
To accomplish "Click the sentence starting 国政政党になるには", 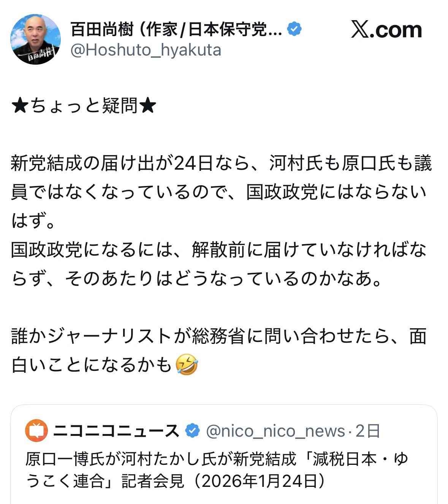I will pos(218,265).
